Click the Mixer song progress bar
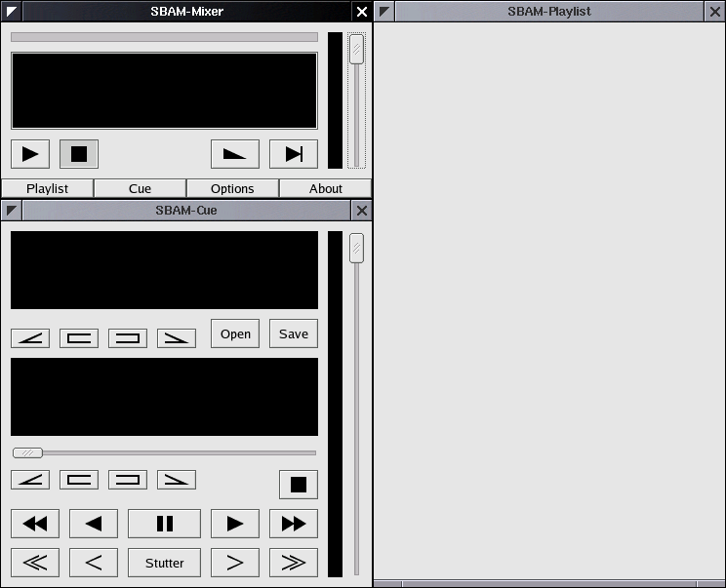The width and height of the screenshot is (726, 588). [164, 37]
